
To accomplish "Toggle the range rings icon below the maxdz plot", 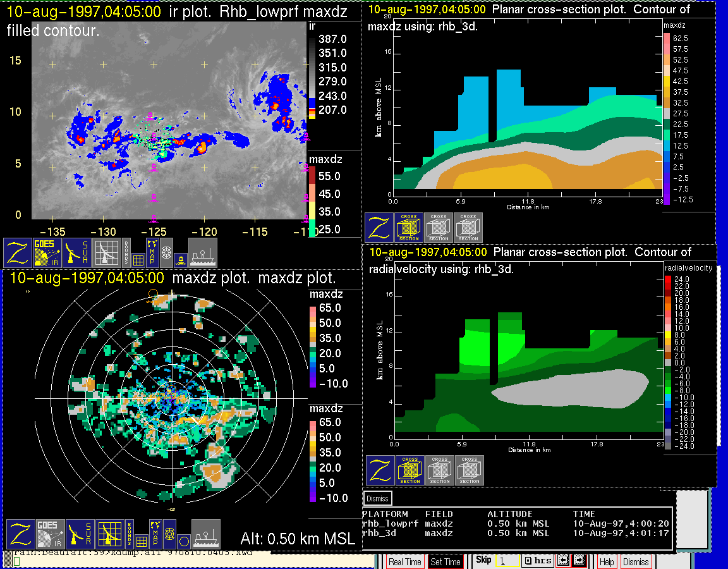I will point(169,534).
